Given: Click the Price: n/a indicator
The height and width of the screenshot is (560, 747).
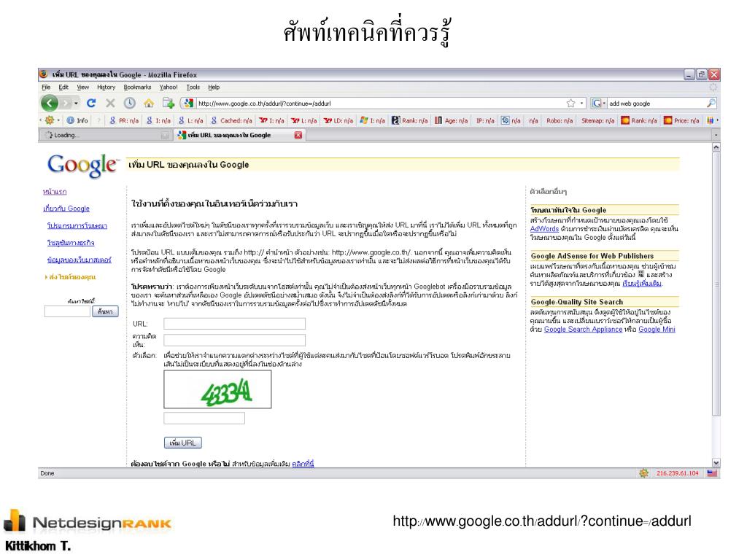Looking at the screenshot, I should (x=682, y=120).
